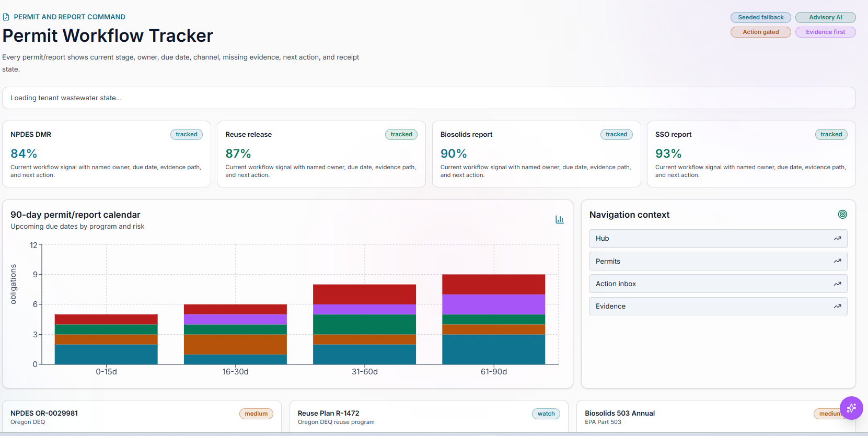Click the orange segment of 16-30d bar

tap(235, 345)
